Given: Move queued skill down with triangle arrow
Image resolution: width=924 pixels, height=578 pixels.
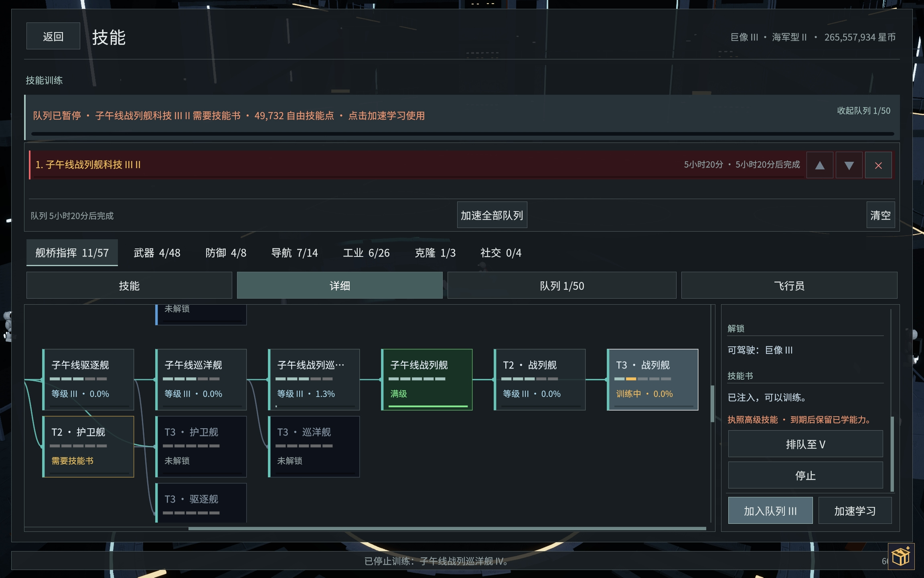Looking at the screenshot, I should pos(849,165).
